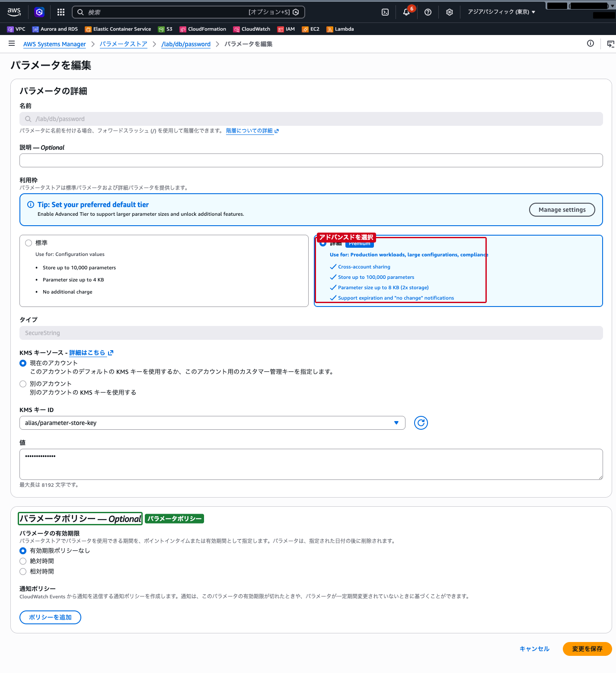Select 有効期限ポリシーなし option
This screenshot has width=616, height=690.
tap(23, 551)
